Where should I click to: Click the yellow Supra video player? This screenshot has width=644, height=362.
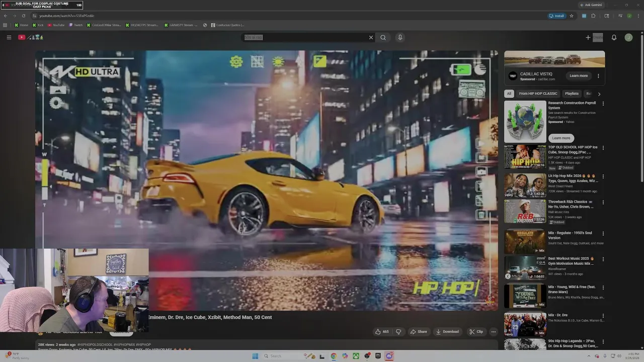pyautogui.click(x=267, y=180)
